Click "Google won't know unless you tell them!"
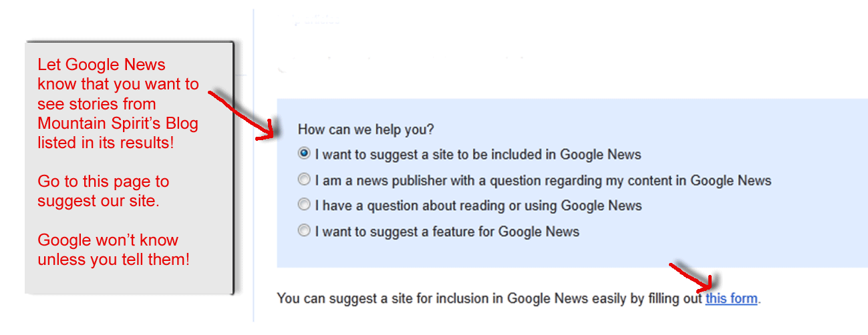868x335 pixels. coord(113,250)
